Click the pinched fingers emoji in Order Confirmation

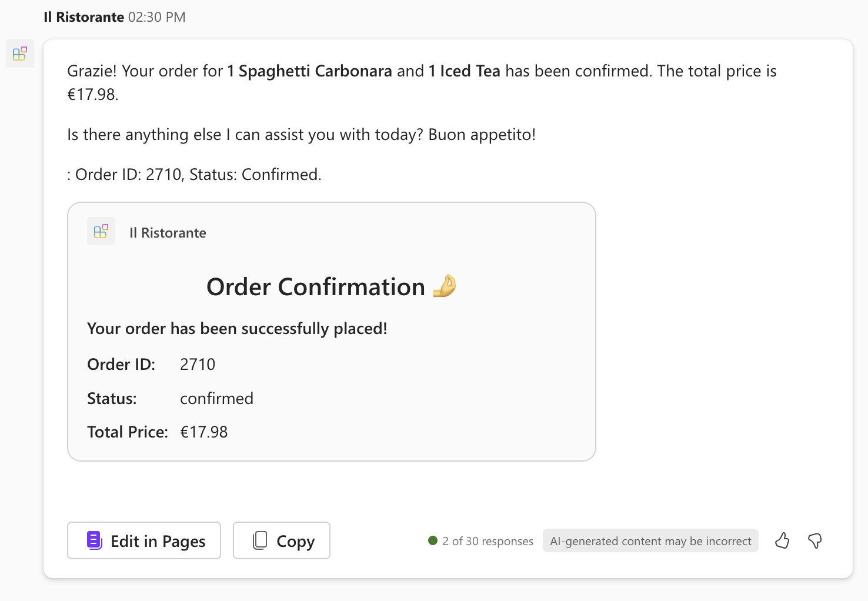[x=444, y=286]
